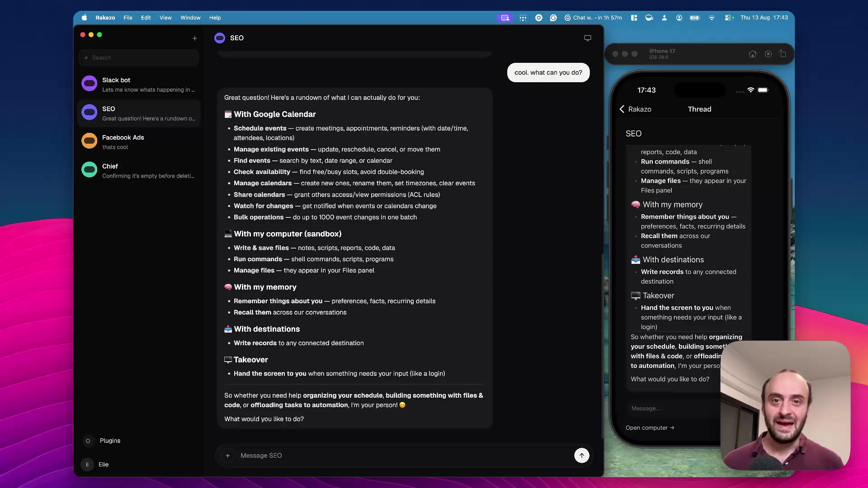This screenshot has height=488, width=868.
Task: Click the date and time in menu bar
Action: click(x=764, y=18)
